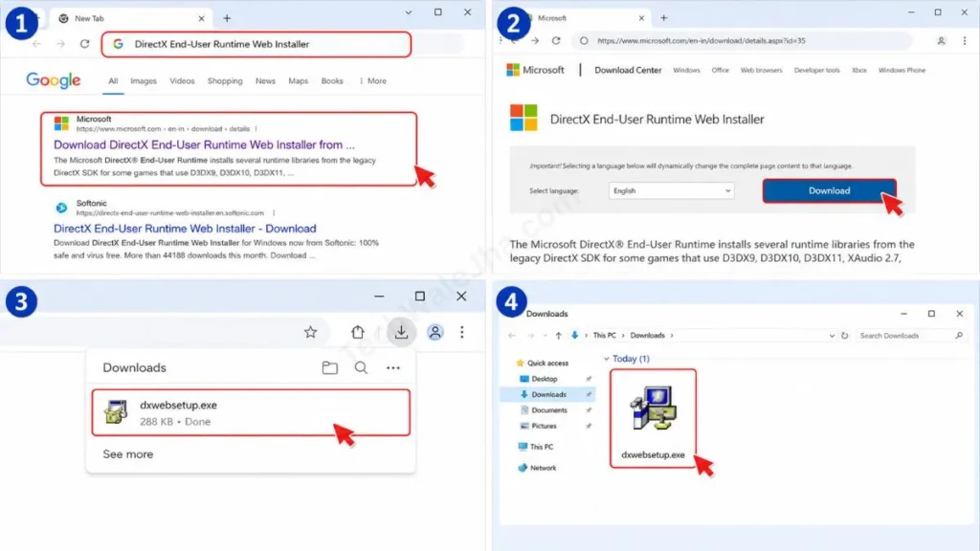Switch to Books search tab
Screen dimensions: 980x551
[332, 81]
